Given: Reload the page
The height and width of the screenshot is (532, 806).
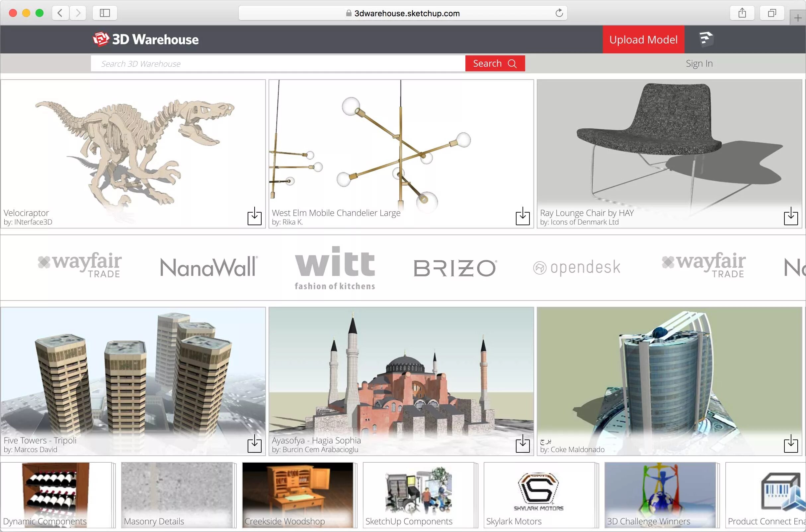Looking at the screenshot, I should pyautogui.click(x=559, y=13).
